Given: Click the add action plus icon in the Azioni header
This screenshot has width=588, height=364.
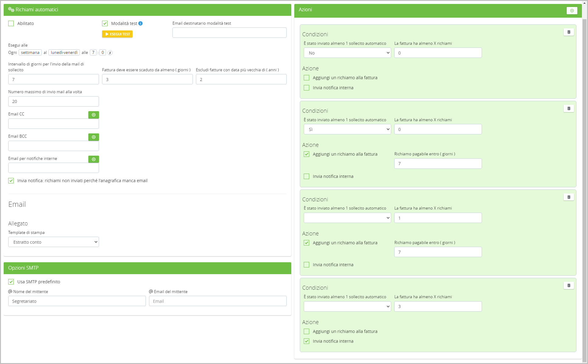Looking at the screenshot, I should click(x=572, y=11).
